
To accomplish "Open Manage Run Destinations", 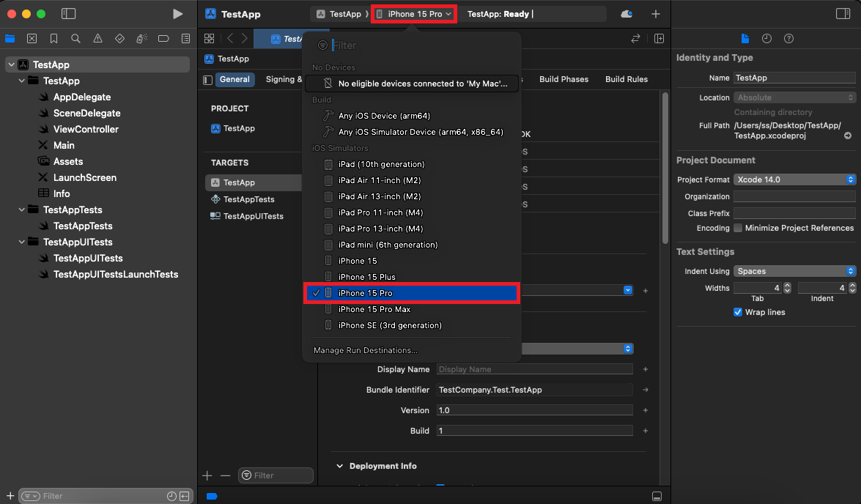I will [x=365, y=350].
